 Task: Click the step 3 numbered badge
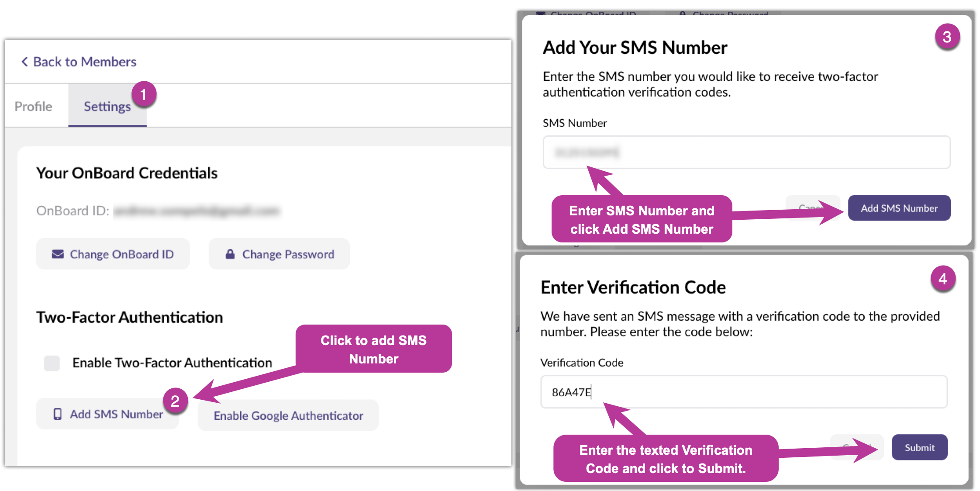tap(947, 37)
